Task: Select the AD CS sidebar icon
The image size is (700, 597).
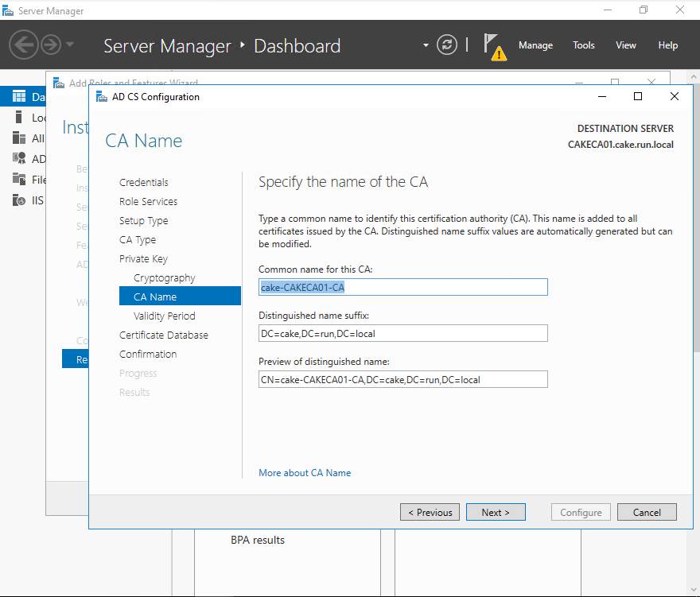Action: point(19,158)
